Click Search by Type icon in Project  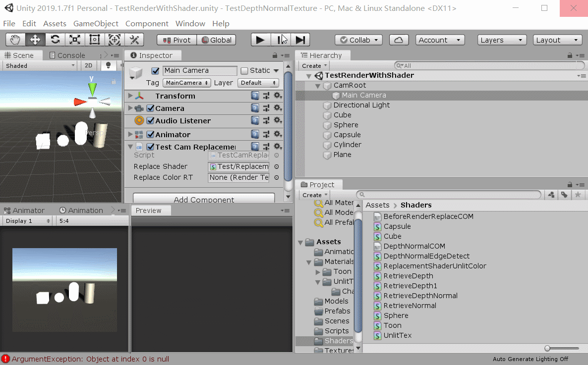click(x=551, y=195)
